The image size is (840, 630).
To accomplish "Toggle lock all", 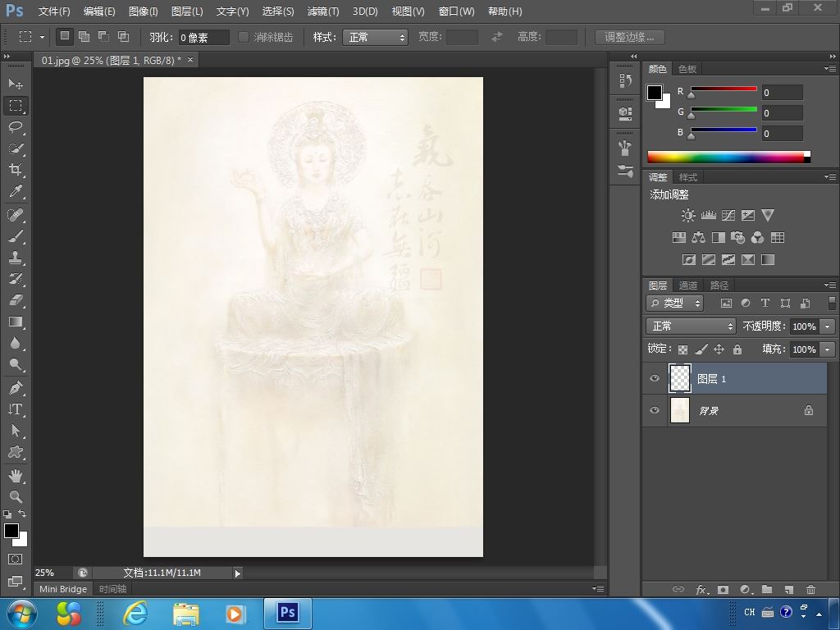I will [737, 349].
